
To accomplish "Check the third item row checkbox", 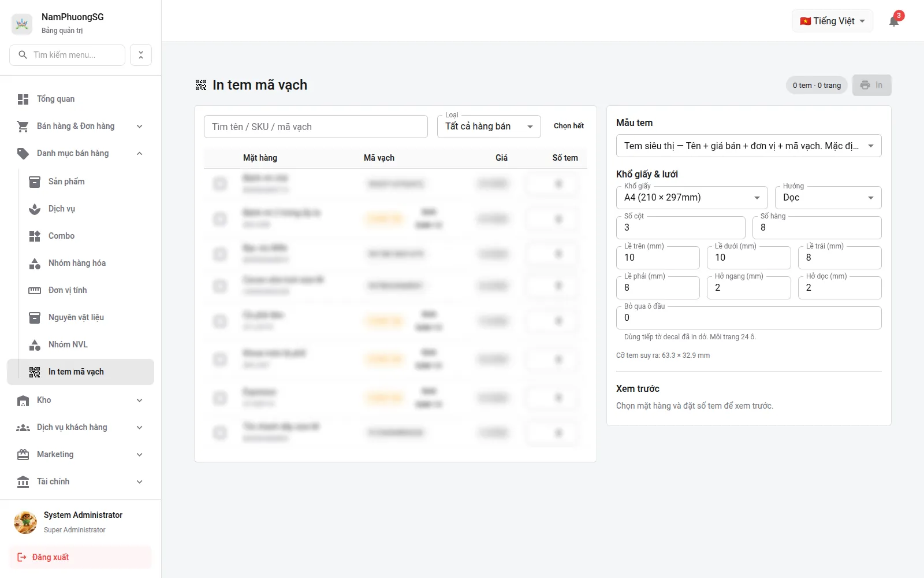I will tap(220, 254).
